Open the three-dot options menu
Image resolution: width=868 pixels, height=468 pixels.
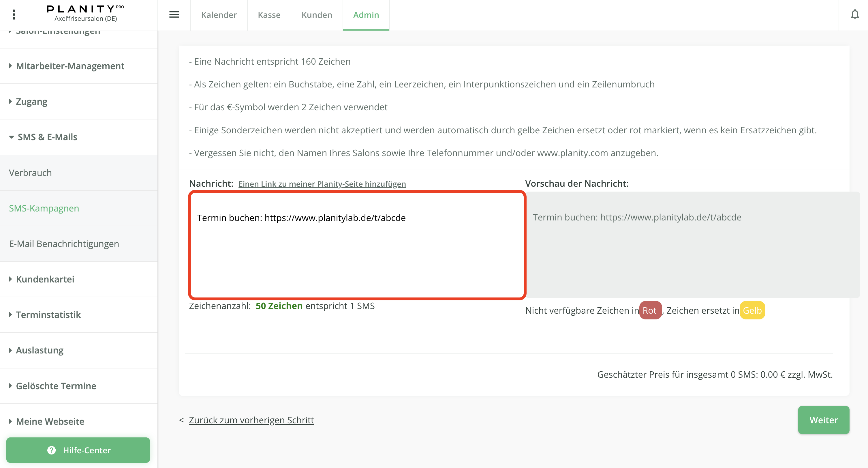click(x=14, y=14)
